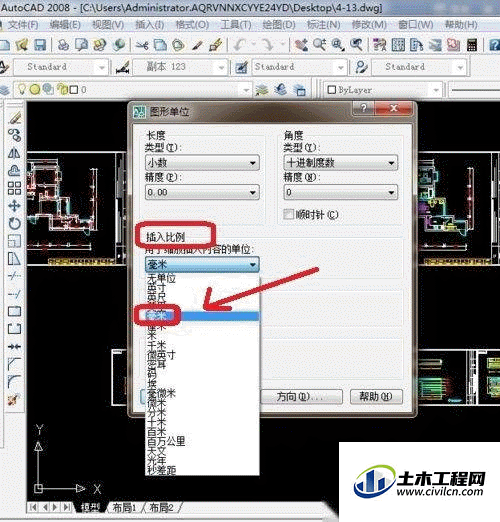
Task: Click the 方向(D)... button
Action: pos(302,396)
